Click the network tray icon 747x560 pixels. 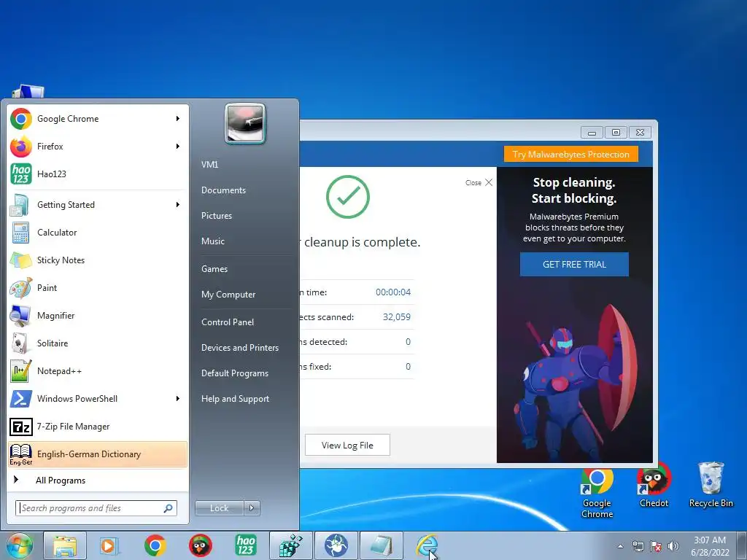click(638, 546)
